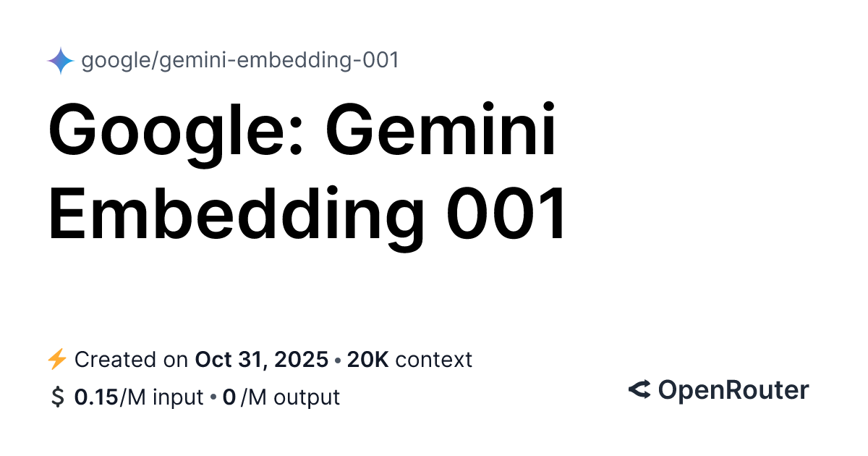
Task: Click "Embedding" in the large heading
Action: [x=236, y=214]
